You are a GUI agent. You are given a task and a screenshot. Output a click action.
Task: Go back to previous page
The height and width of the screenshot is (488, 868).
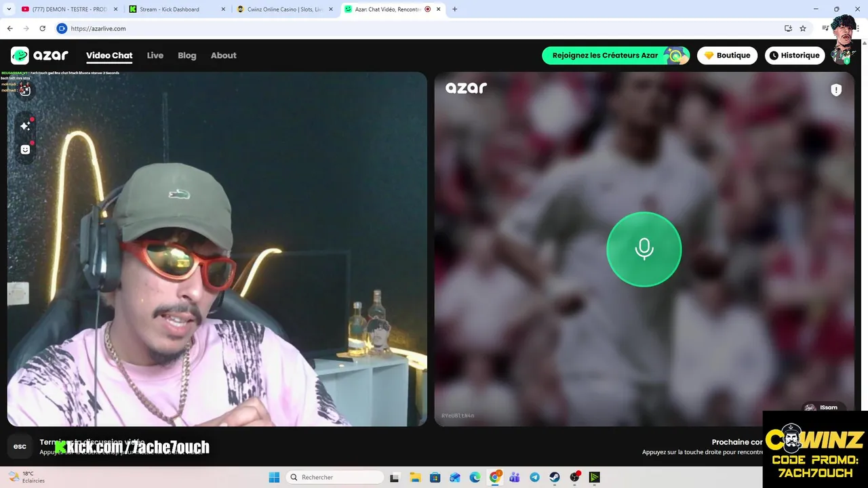click(x=9, y=28)
